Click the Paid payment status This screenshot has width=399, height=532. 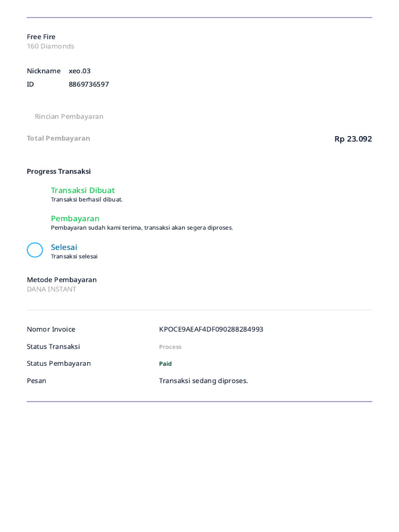coord(165,364)
